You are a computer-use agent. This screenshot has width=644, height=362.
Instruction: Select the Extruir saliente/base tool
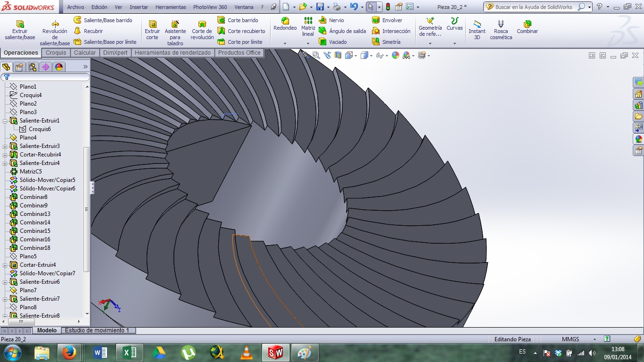tap(20, 30)
